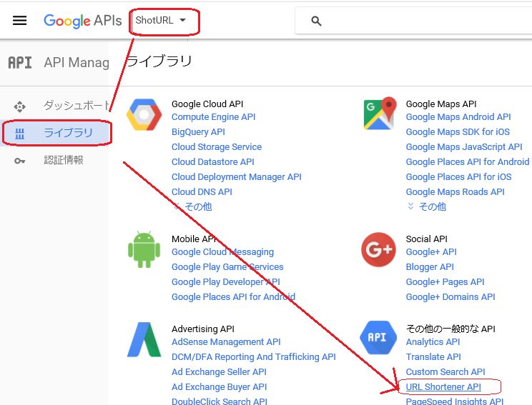Open Analytics API link
The width and height of the screenshot is (532, 405).
[433, 342]
